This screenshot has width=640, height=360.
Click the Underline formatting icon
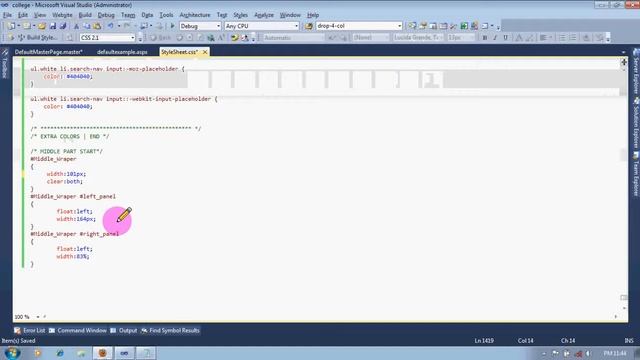pos(505,38)
